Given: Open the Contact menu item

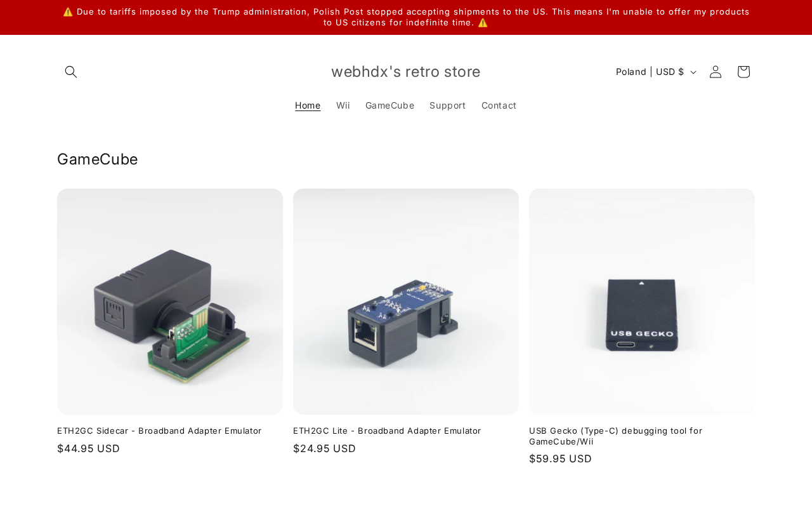Looking at the screenshot, I should click(499, 105).
